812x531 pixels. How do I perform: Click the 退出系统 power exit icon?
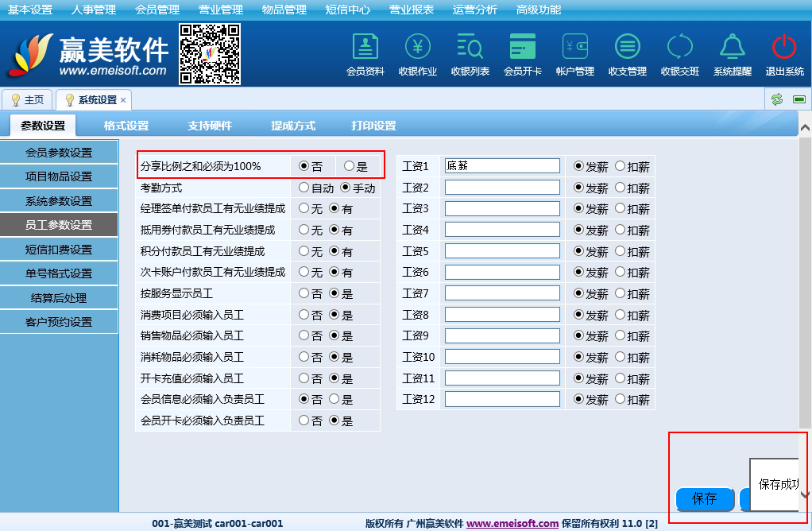[784, 55]
